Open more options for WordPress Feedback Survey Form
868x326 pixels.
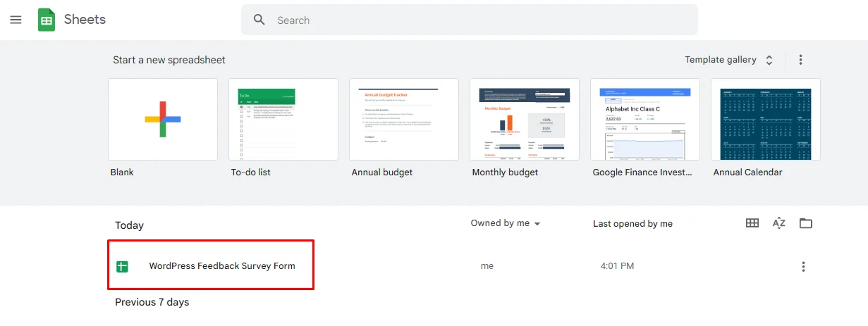[803, 266]
